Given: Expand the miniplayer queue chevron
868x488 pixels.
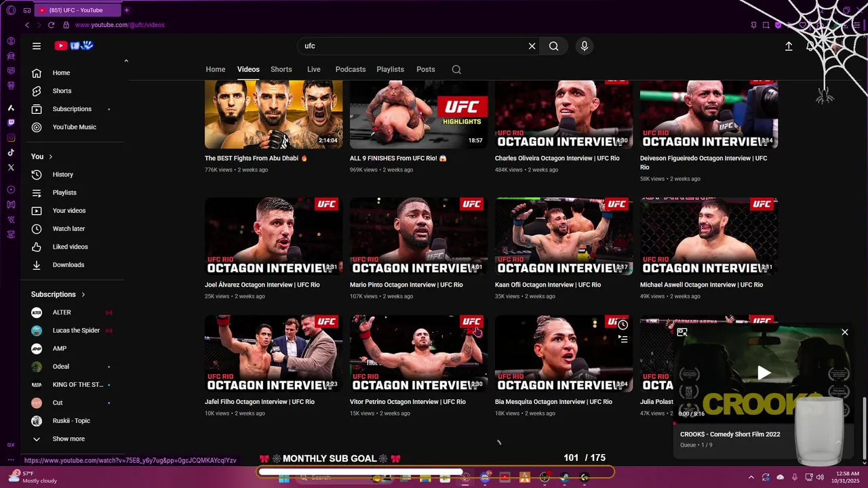Looking at the screenshot, I should 838,442.
